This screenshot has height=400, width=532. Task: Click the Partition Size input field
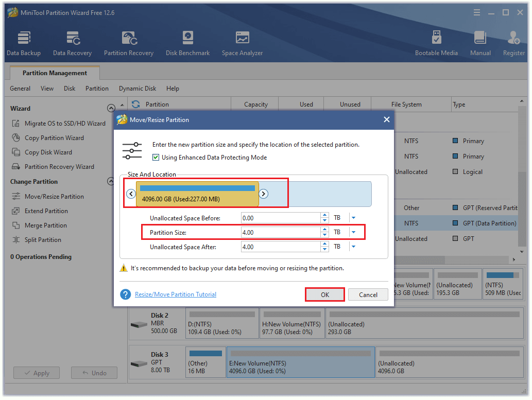(281, 232)
